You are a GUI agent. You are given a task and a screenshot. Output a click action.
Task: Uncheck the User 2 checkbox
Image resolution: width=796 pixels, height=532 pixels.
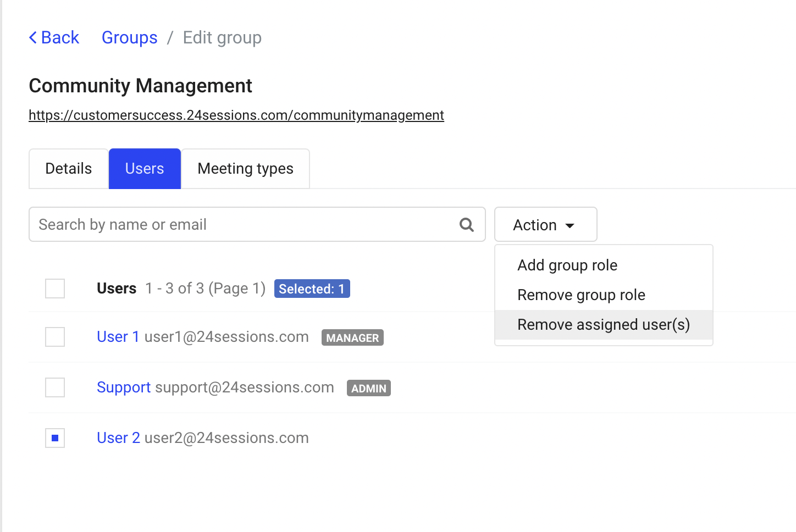55,438
